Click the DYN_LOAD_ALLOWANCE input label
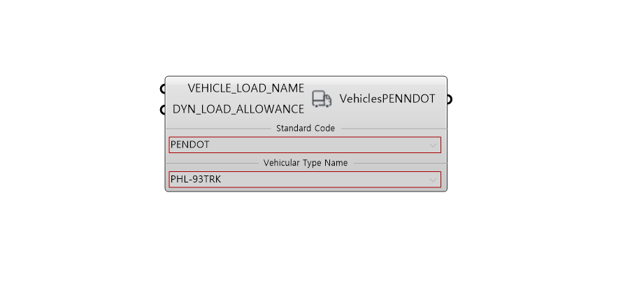644x302 pixels. 238,109
